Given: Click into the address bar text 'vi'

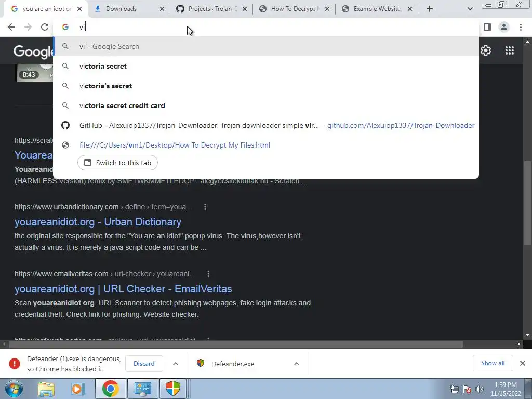Looking at the screenshot, I should click(x=82, y=27).
